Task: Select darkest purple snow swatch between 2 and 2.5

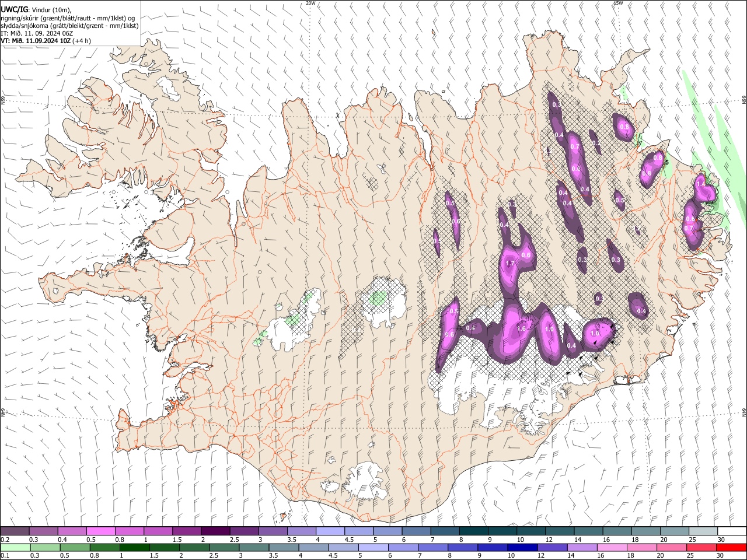Action: click(x=215, y=531)
